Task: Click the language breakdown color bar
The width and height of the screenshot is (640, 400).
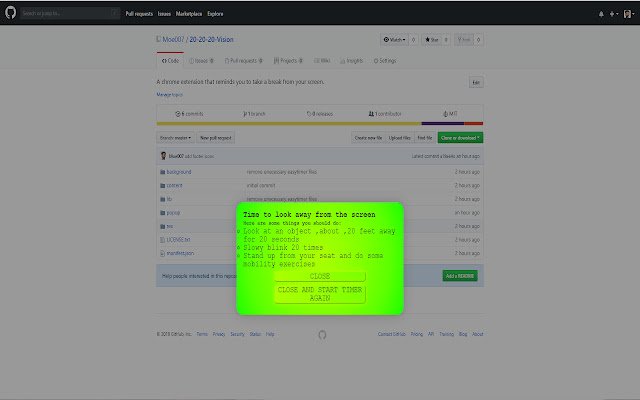Action: (x=320, y=123)
